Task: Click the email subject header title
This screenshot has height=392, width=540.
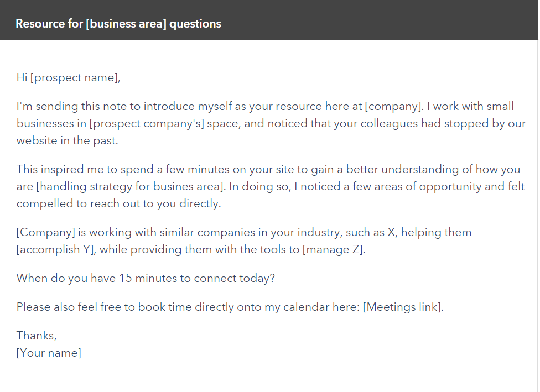Action: pos(118,24)
